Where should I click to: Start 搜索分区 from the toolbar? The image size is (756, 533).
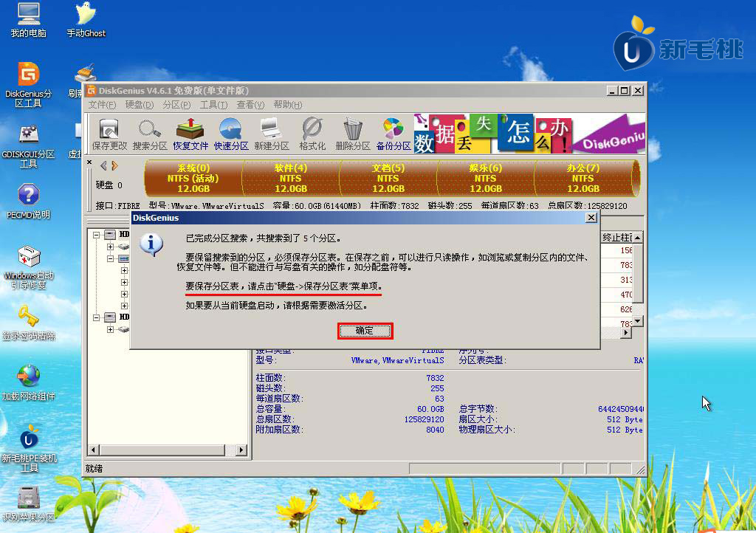[150, 134]
